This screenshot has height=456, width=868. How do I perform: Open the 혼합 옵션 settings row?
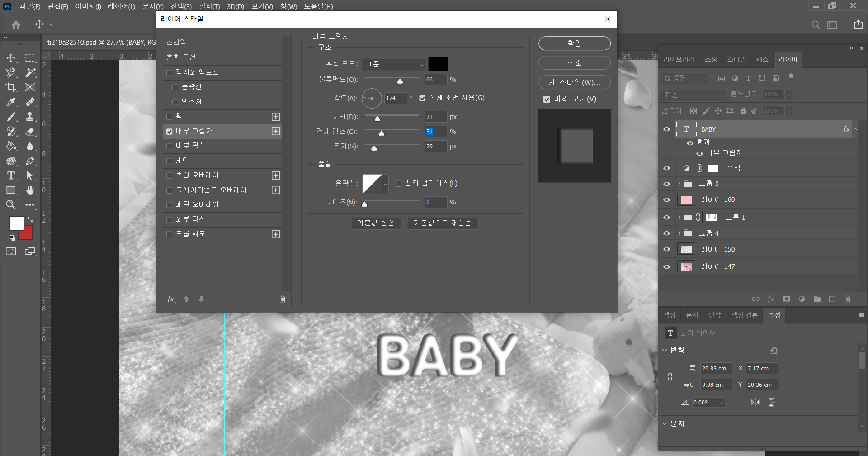222,57
